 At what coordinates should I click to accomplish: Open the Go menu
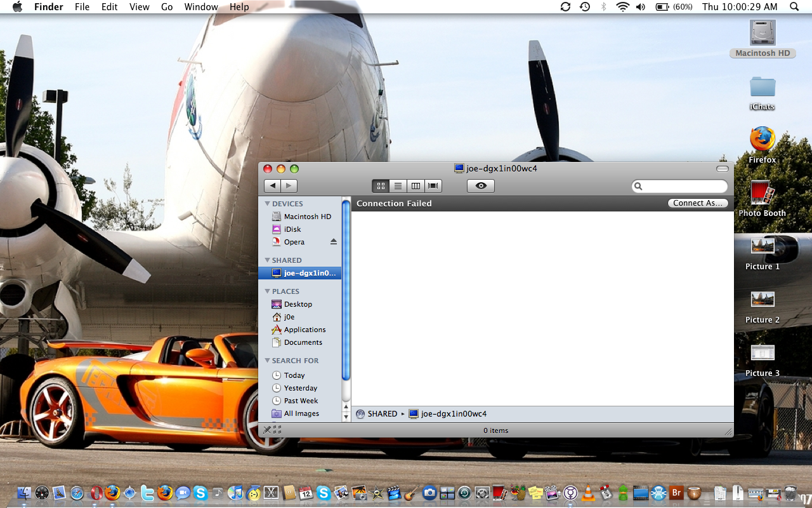click(167, 7)
